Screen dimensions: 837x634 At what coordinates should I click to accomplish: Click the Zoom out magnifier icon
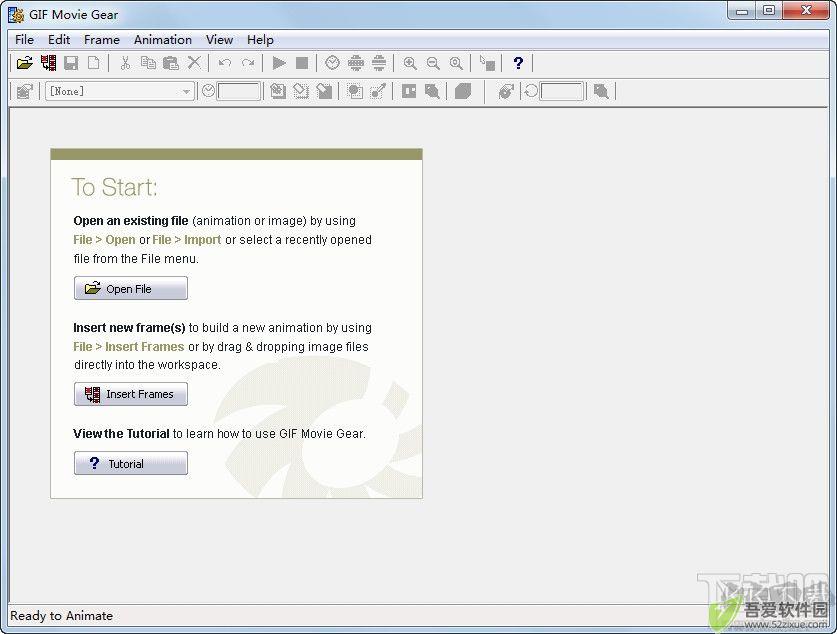433,63
